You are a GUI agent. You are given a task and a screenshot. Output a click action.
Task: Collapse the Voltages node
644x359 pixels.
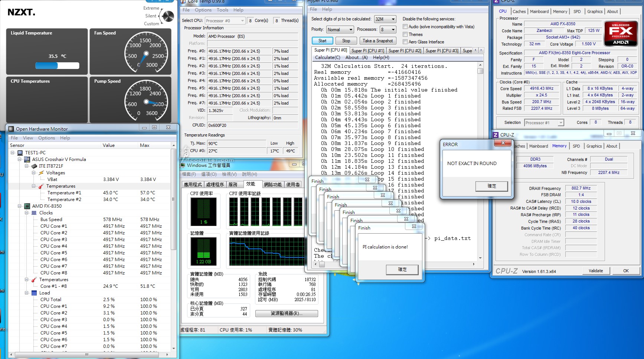pyautogui.click(x=33, y=172)
